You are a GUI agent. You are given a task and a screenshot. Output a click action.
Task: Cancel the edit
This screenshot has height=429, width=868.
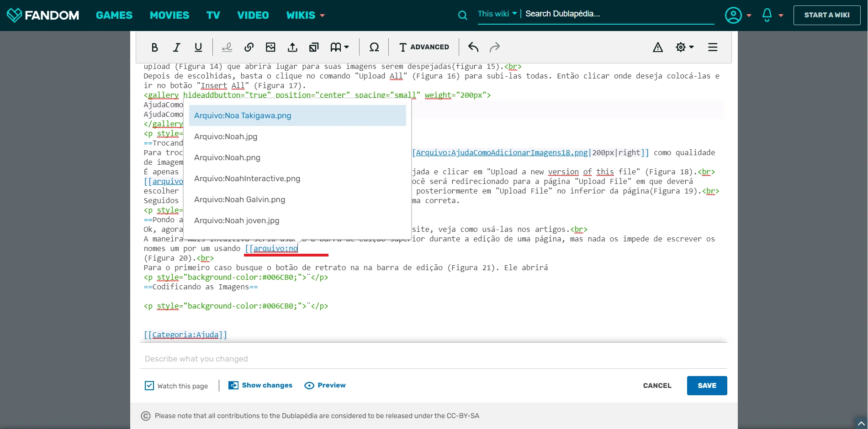point(657,386)
